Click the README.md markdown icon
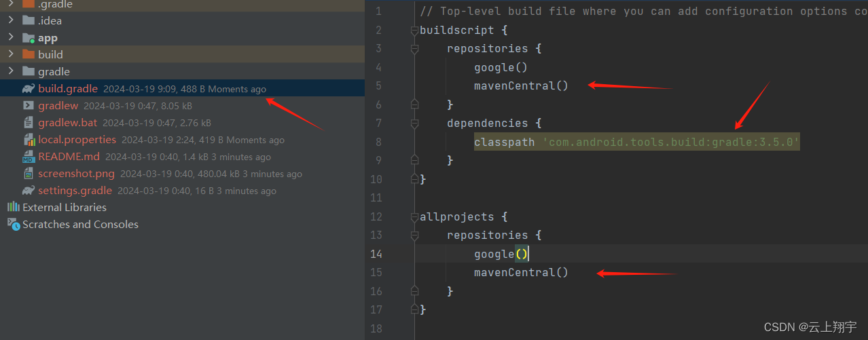868x340 pixels. [28, 157]
